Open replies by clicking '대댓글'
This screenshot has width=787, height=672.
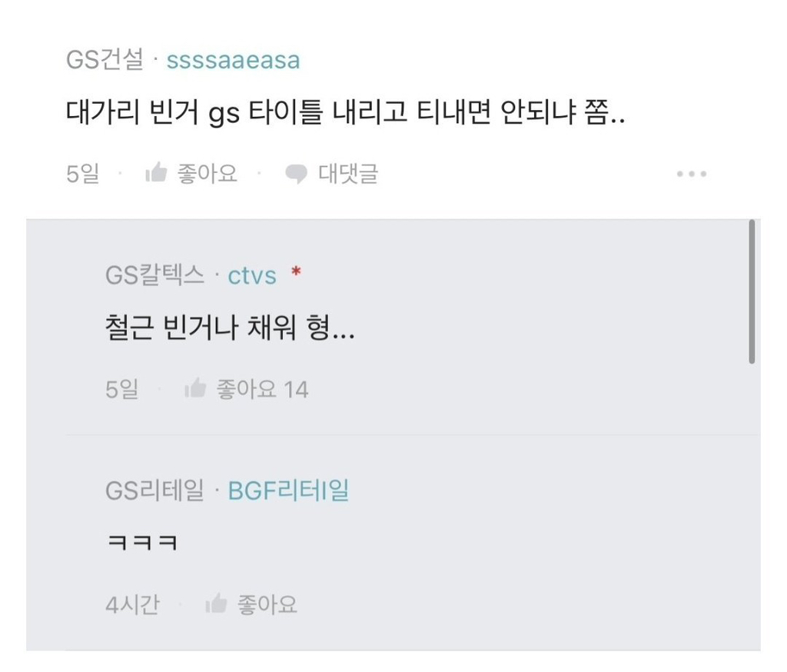(347, 173)
